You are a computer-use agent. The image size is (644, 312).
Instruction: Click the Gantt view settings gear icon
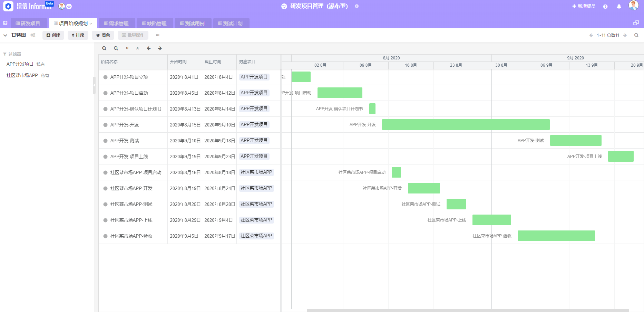[33, 35]
